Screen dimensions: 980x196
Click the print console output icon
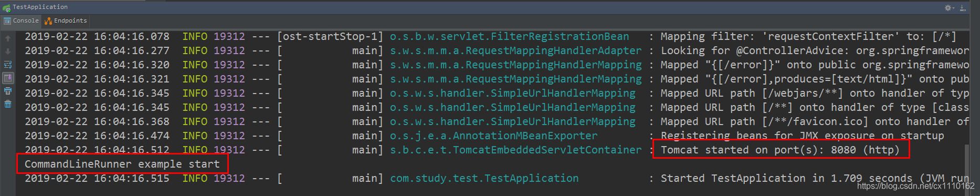pyautogui.click(x=8, y=91)
